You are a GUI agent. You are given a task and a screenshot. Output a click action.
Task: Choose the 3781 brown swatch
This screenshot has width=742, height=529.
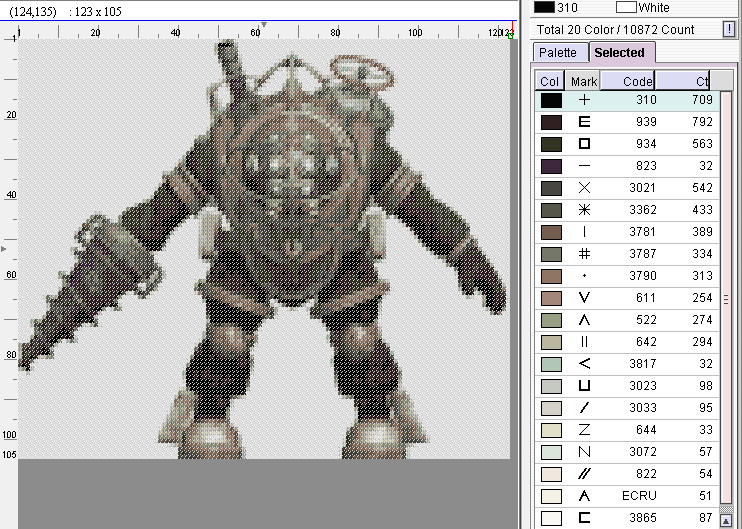pos(551,232)
